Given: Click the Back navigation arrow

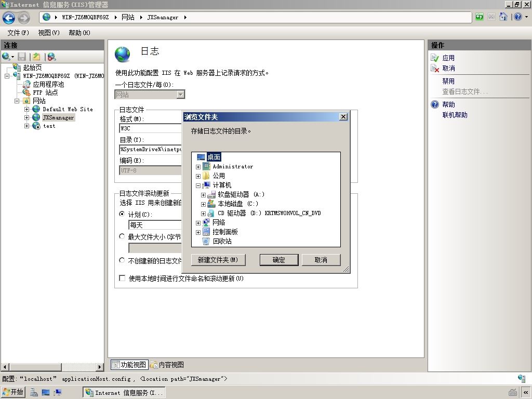Looking at the screenshot, I should click(x=9, y=18).
